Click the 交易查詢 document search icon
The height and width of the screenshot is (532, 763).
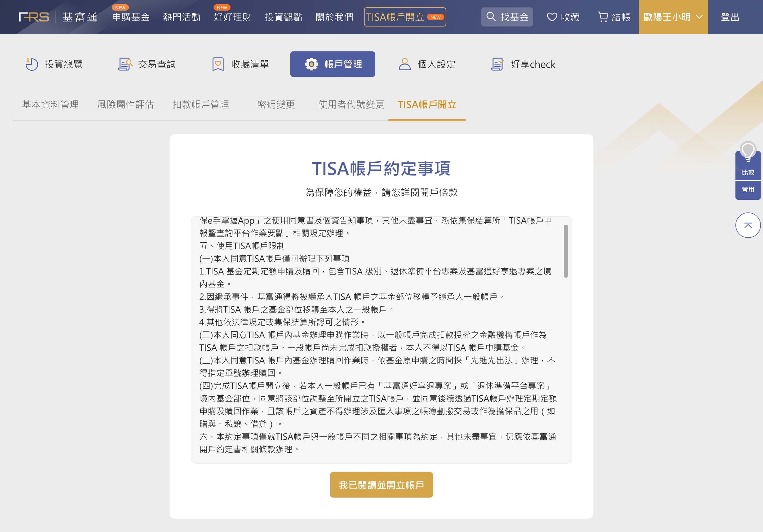point(125,64)
